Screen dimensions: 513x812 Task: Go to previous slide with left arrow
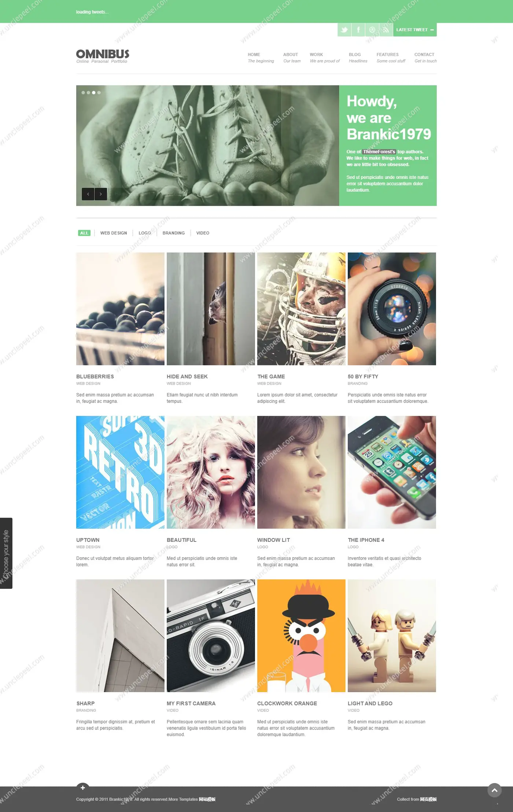point(88,194)
